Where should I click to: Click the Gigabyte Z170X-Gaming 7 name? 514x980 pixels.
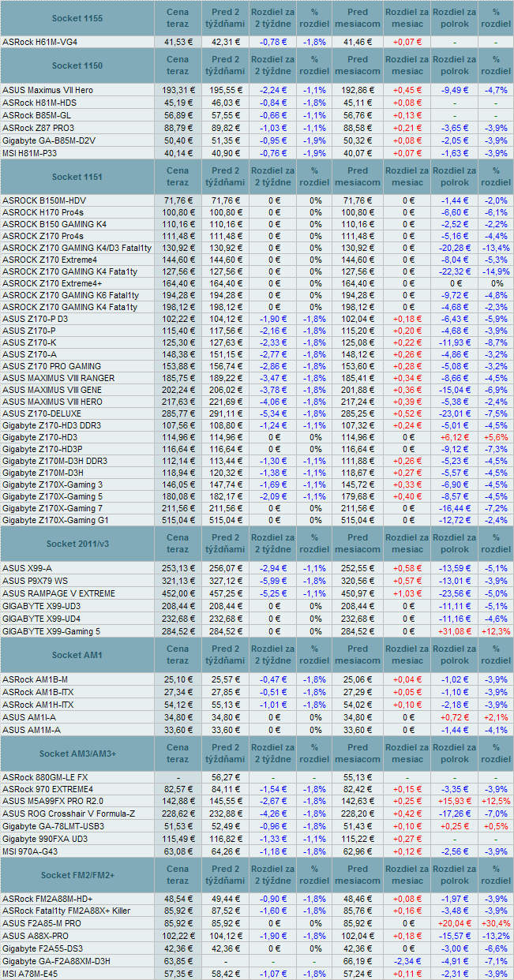coord(52,508)
